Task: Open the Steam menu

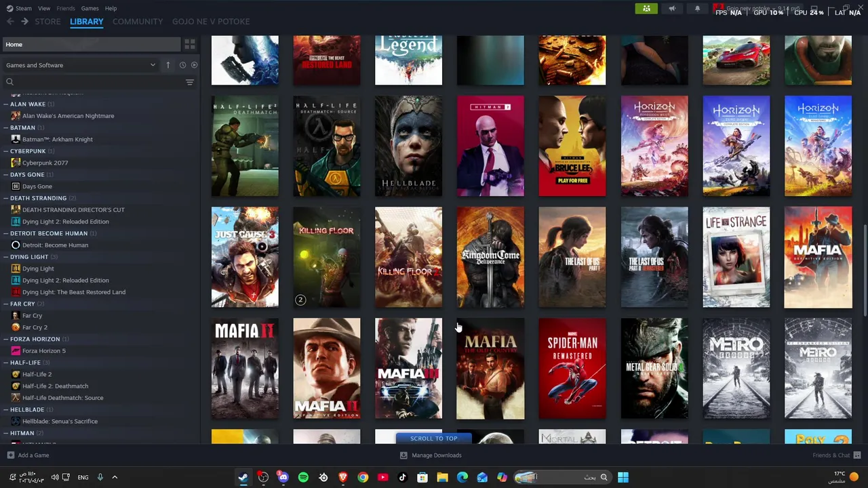Action: (24, 8)
